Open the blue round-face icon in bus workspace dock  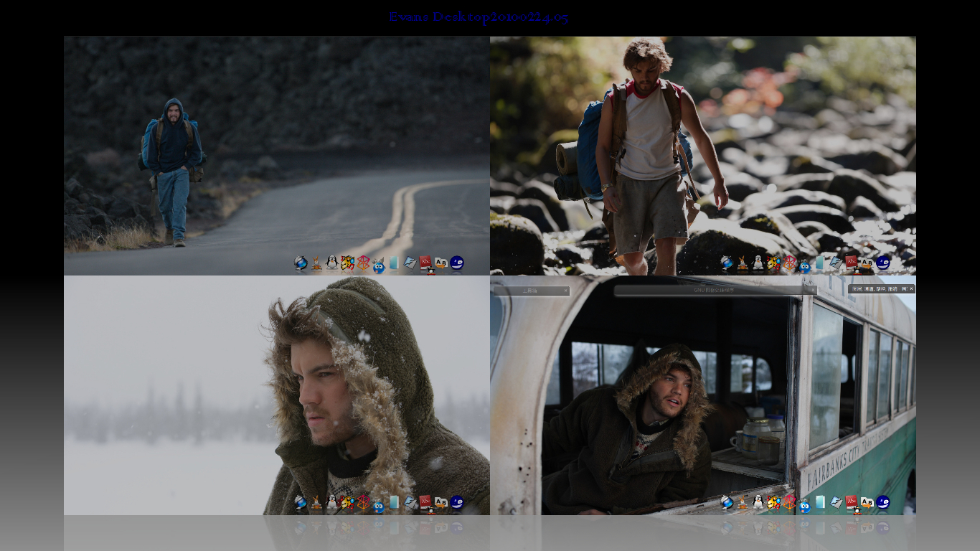pyautogui.click(x=805, y=506)
